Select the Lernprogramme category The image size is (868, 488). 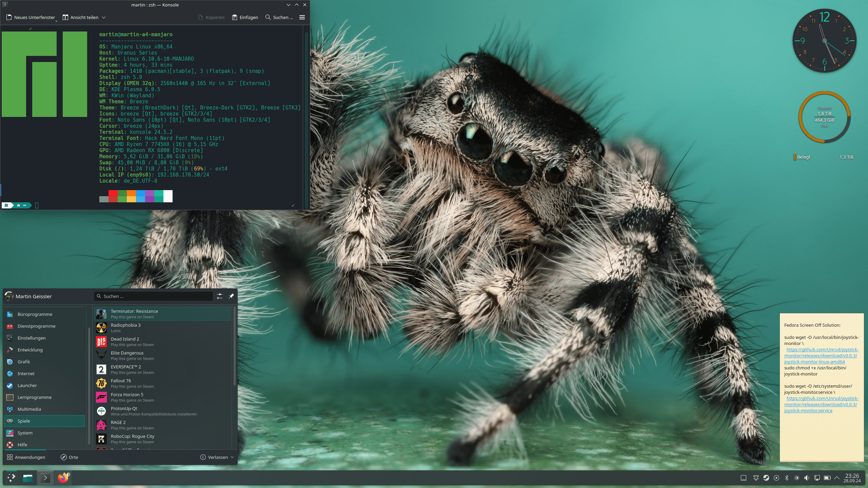[44, 397]
